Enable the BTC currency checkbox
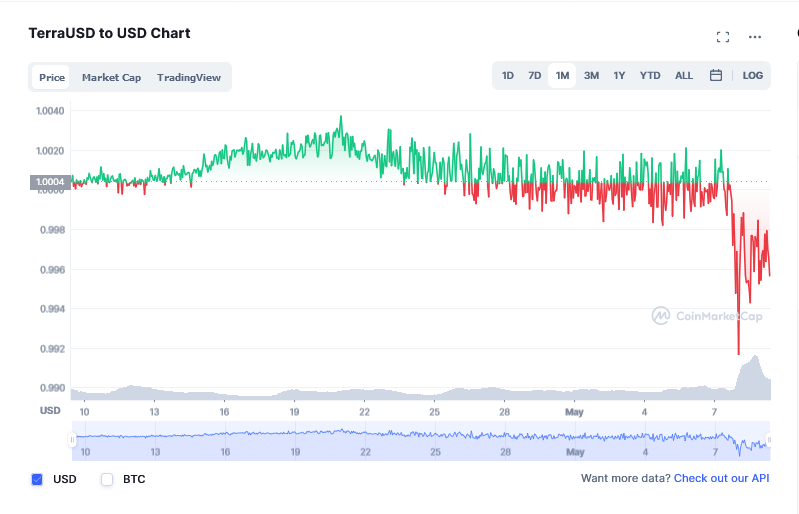The width and height of the screenshot is (799, 514). pos(107,479)
